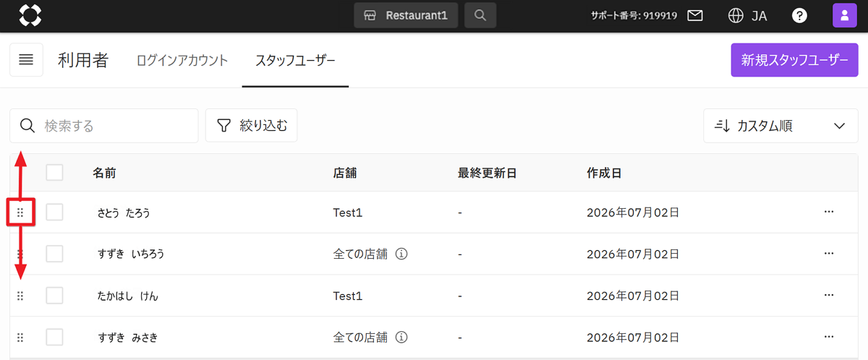Click Test1 store in たかはし けん row

(347, 296)
